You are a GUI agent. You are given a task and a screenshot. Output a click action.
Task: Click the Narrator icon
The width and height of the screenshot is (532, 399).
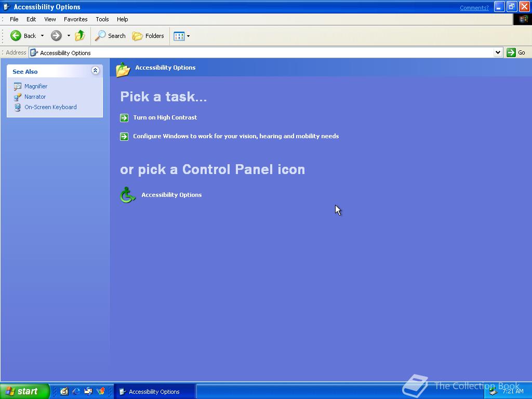coord(17,97)
